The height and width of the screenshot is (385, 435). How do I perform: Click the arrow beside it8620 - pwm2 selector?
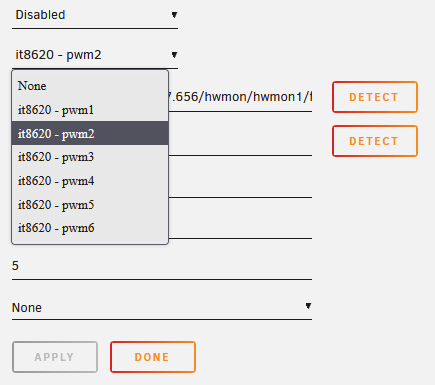[174, 55]
